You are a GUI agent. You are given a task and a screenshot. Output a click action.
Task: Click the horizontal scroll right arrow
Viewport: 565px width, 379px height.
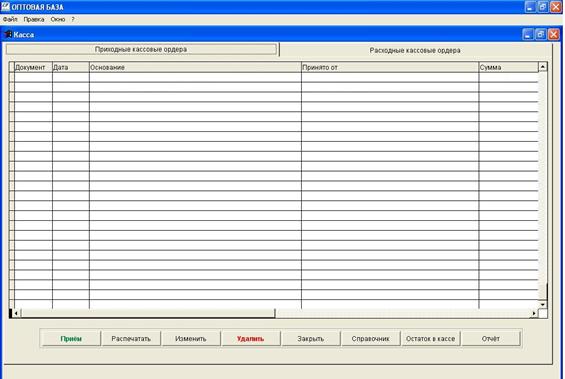tap(534, 313)
